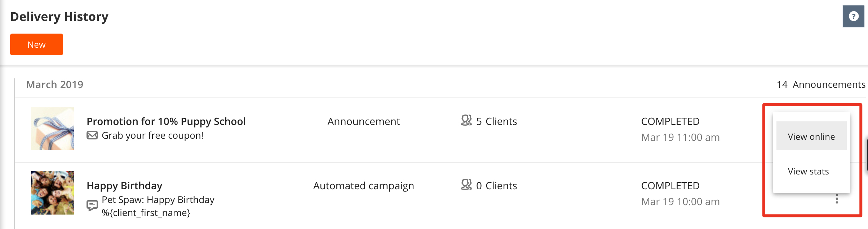Select View stats from the menu
The image size is (868, 229).
coord(809,171)
